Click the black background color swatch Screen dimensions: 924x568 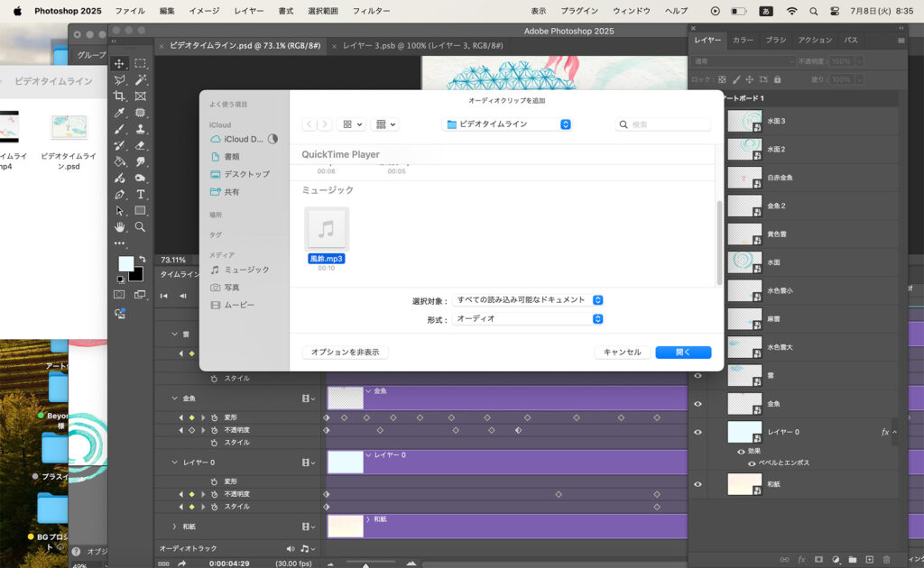[137, 274]
